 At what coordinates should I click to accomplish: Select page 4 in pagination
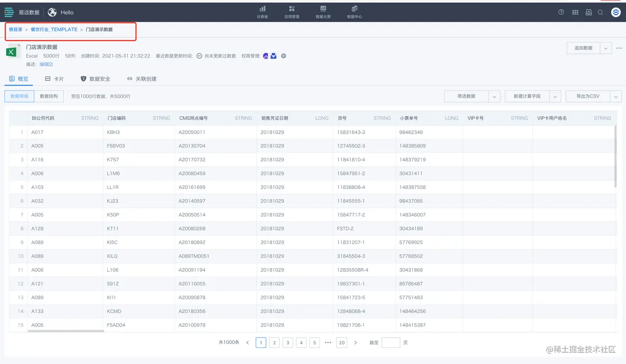click(301, 343)
